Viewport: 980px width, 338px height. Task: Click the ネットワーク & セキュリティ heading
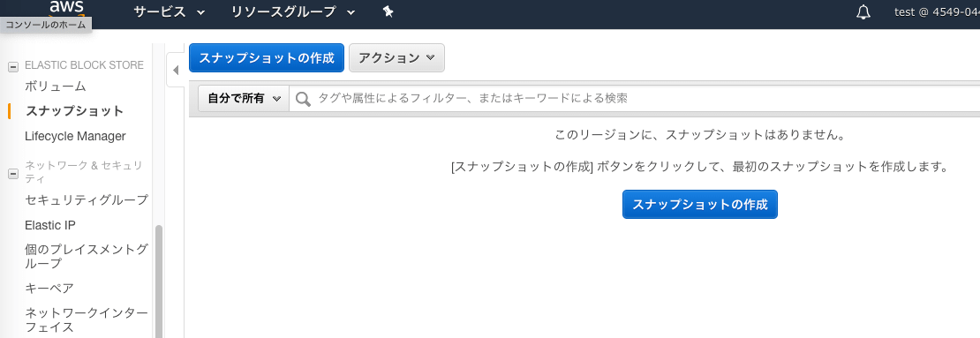pos(84,172)
